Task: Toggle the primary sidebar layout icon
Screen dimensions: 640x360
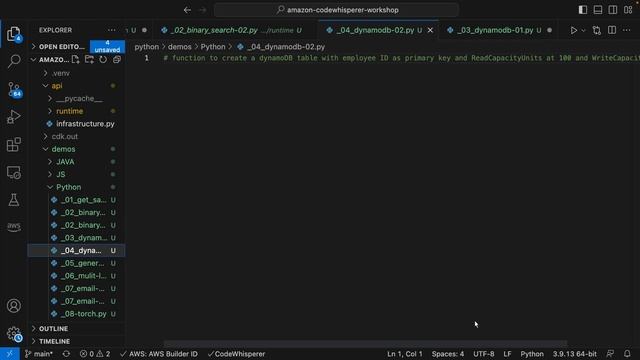Action: [583, 10]
